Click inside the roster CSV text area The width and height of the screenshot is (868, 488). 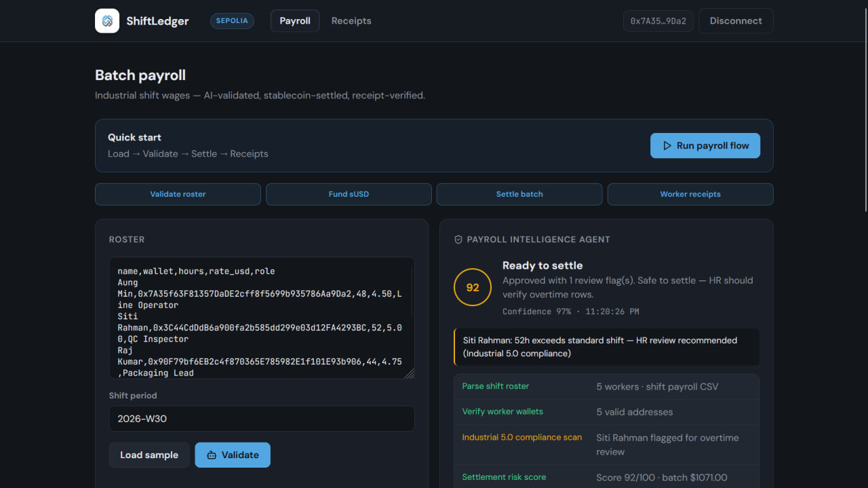pyautogui.click(x=262, y=318)
